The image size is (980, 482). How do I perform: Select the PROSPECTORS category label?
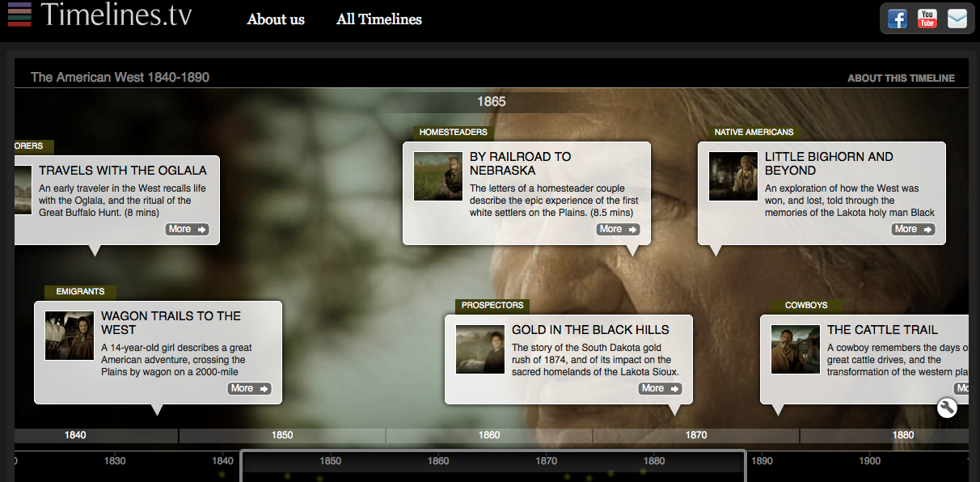pyautogui.click(x=492, y=306)
